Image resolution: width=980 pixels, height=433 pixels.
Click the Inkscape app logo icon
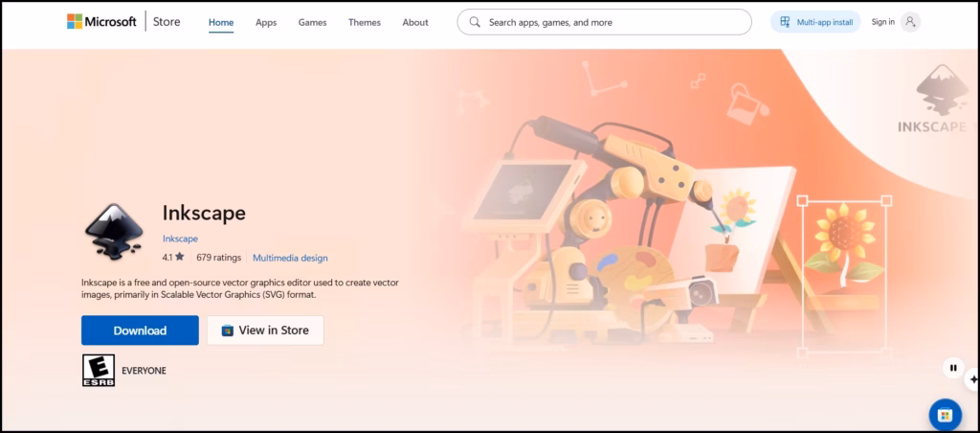point(115,231)
